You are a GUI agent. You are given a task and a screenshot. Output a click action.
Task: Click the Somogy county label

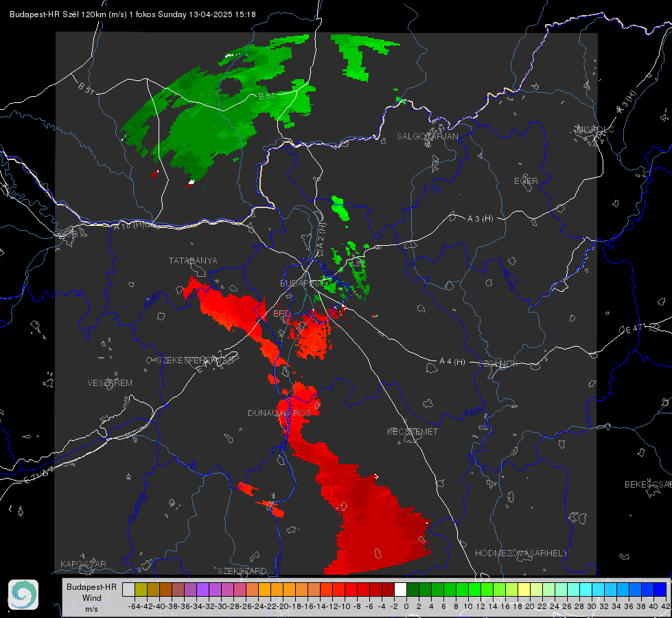pos(137,507)
